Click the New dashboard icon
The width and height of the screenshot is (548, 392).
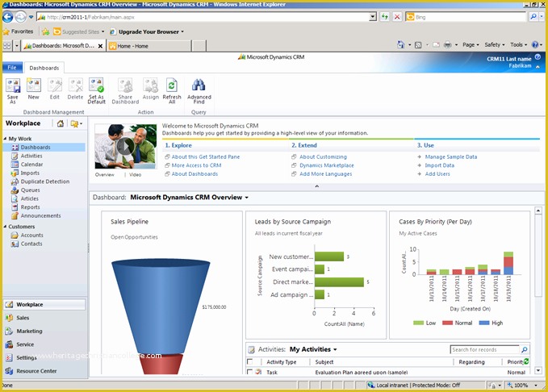pyautogui.click(x=34, y=85)
